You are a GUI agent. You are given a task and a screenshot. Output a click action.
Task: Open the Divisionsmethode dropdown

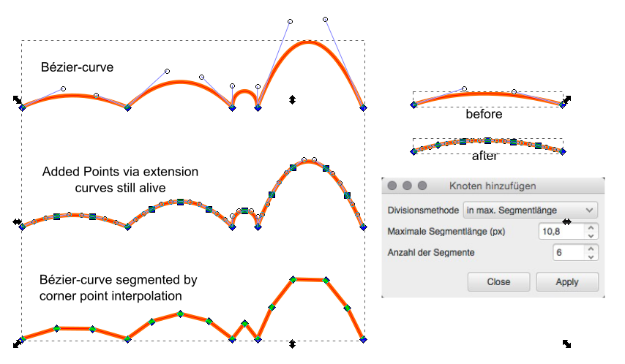tap(530, 210)
